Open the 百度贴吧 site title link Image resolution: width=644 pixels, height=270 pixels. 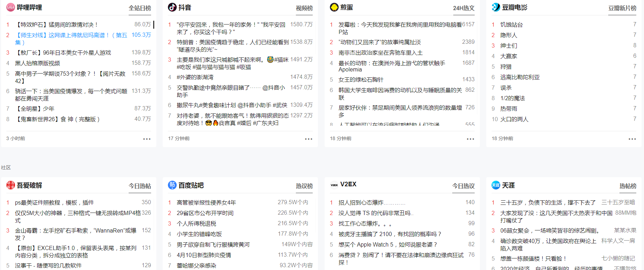pos(191,185)
